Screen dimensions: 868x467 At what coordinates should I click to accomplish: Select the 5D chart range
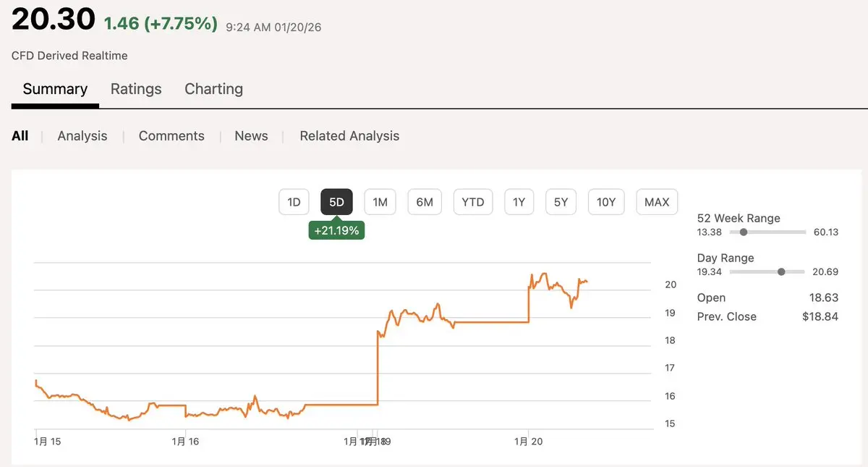(336, 202)
